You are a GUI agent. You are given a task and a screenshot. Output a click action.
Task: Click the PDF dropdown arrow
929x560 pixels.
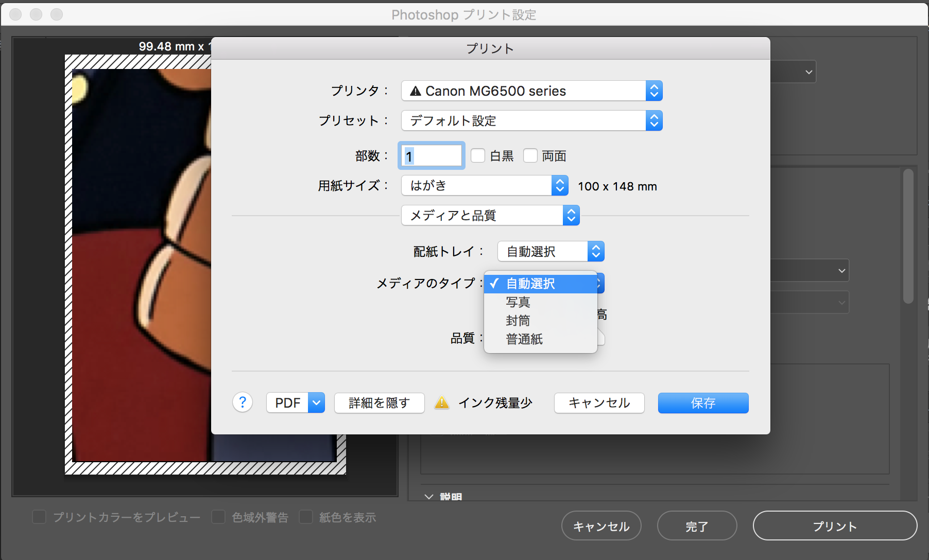[317, 403]
